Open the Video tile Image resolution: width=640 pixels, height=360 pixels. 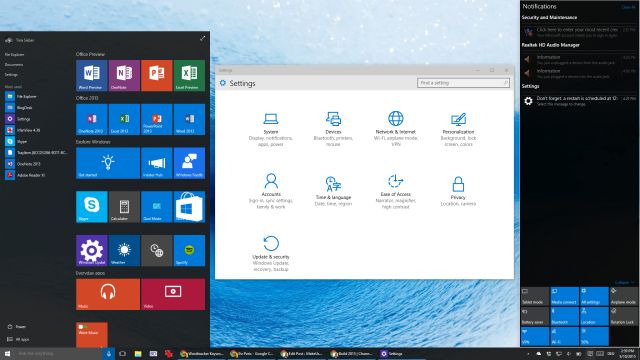173,294
